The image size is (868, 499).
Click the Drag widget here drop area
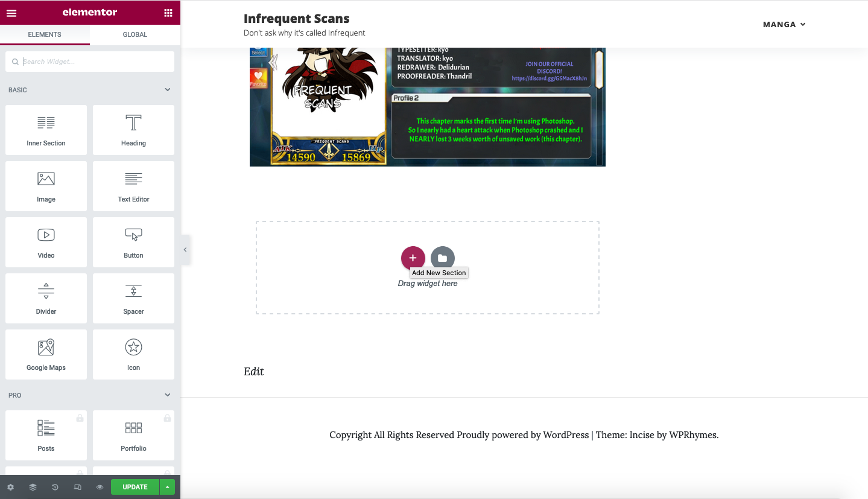428,267
